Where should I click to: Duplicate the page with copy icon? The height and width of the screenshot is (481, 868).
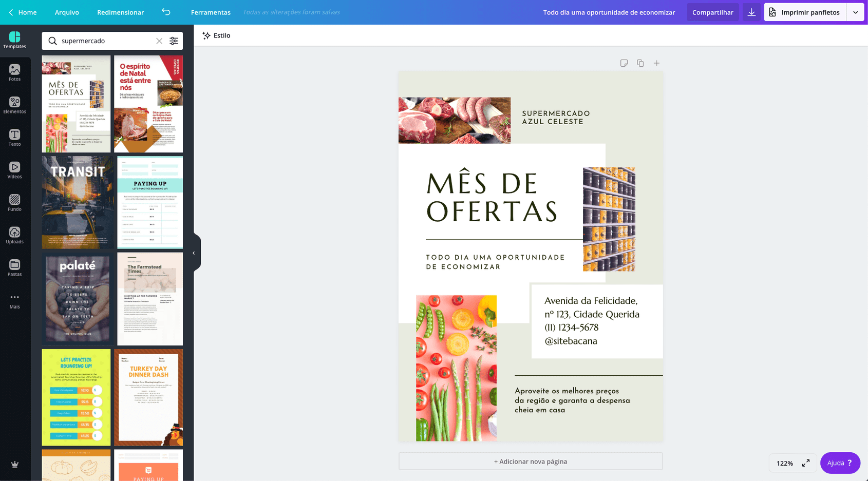click(640, 63)
